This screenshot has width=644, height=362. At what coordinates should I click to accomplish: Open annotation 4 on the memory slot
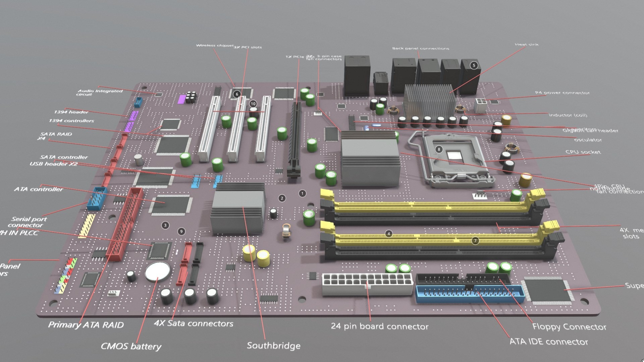[x=389, y=234]
